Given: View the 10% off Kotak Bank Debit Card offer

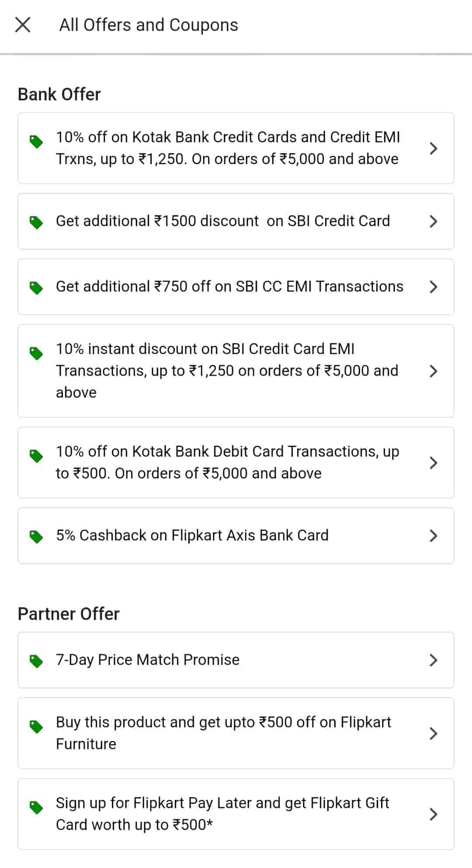Looking at the screenshot, I should (x=227, y=462).
